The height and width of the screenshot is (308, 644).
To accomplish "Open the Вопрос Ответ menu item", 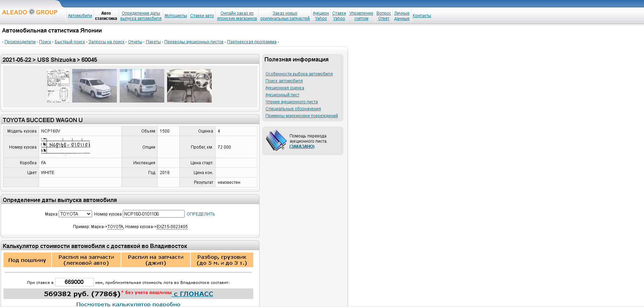I will [384, 16].
